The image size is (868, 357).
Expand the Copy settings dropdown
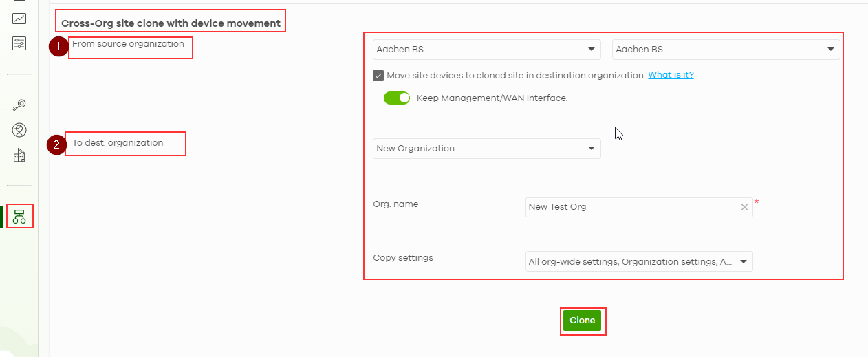639,261
